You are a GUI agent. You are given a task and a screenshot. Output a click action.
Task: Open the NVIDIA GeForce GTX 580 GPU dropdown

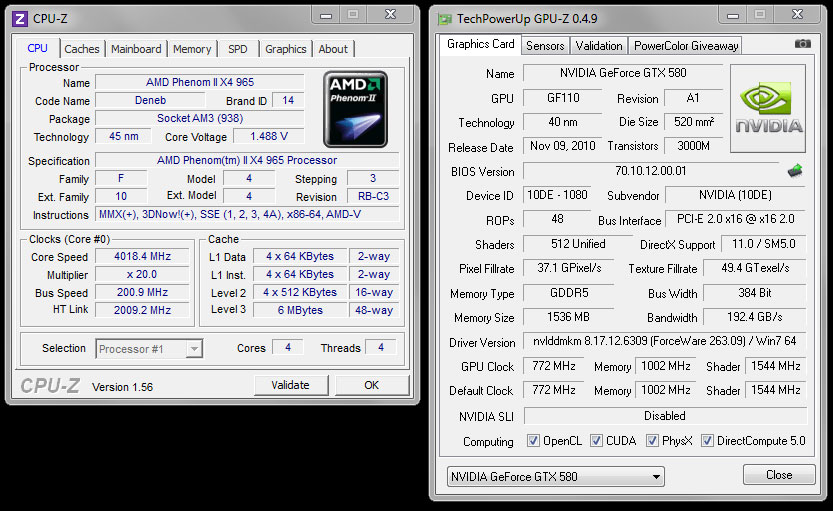pyautogui.click(x=556, y=476)
